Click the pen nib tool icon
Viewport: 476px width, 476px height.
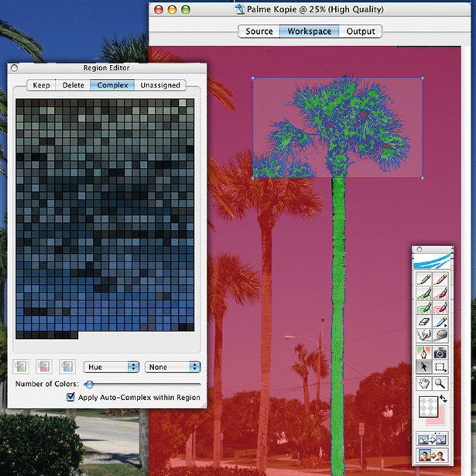click(423, 351)
